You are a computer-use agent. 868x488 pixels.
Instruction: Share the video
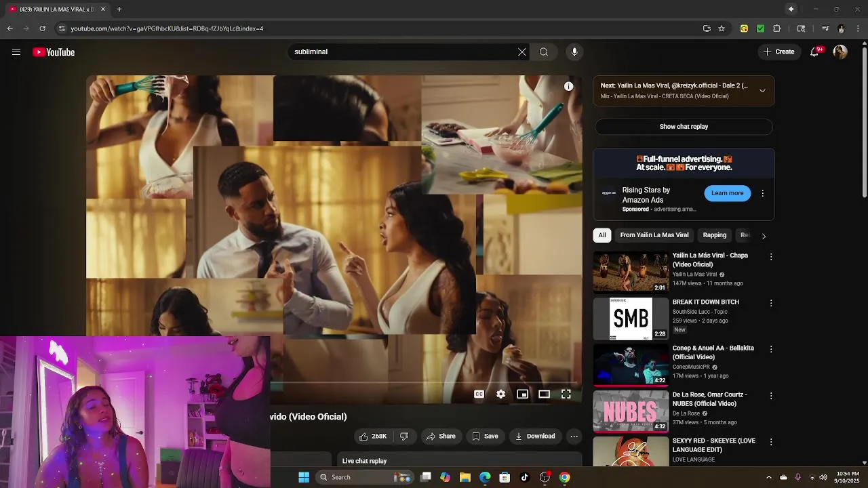click(441, 436)
